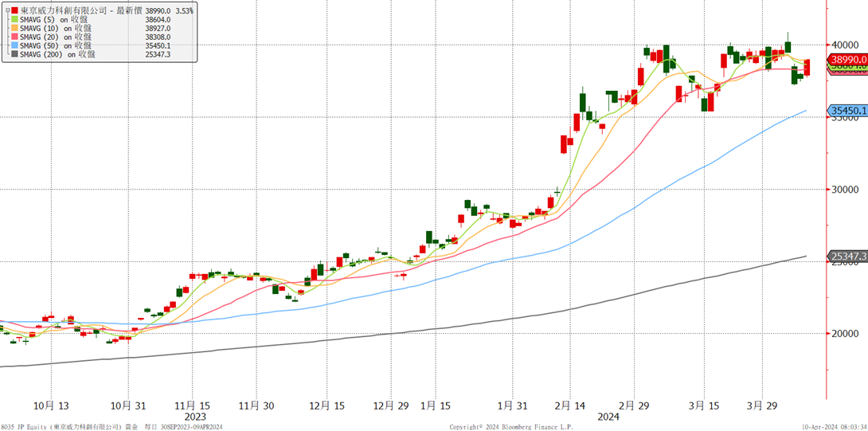Click blue SMAVG (50) color swatch
Viewport: 868px width, 431px height.
(14, 46)
